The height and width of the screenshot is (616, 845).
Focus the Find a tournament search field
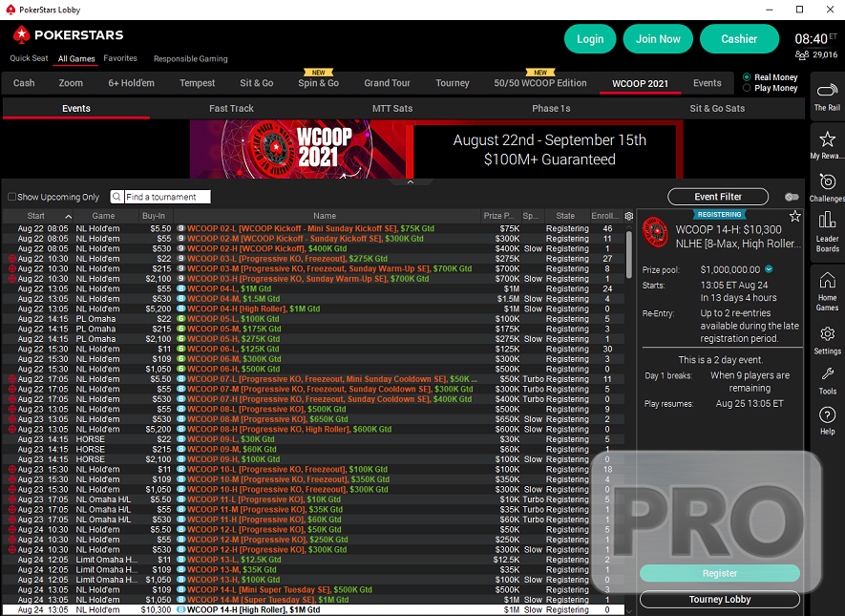(x=167, y=197)
